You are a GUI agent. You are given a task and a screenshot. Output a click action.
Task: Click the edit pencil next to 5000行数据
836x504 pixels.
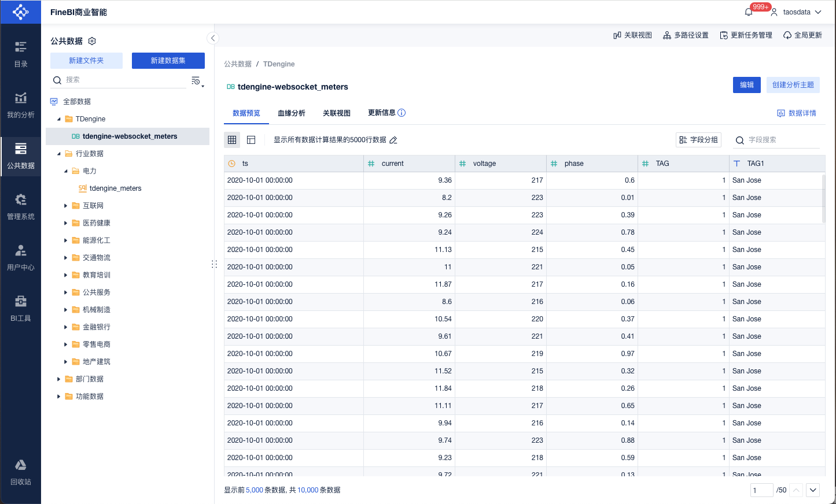(x=393, y=140)
